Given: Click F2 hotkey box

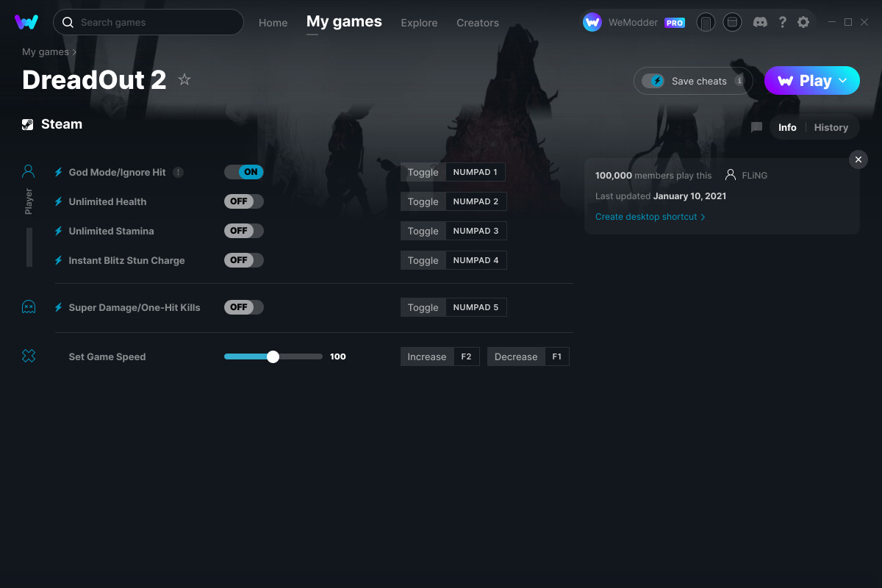Looking at the screenshot, I should pos(466,356).
